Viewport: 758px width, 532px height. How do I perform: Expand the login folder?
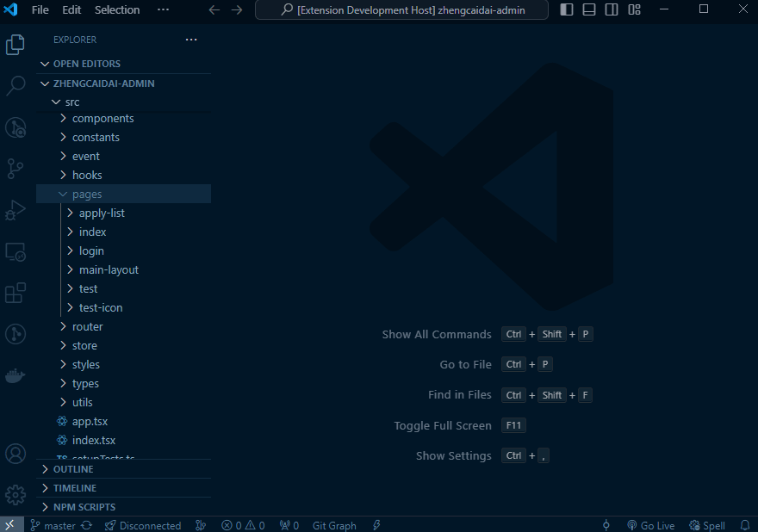(124, 251)
